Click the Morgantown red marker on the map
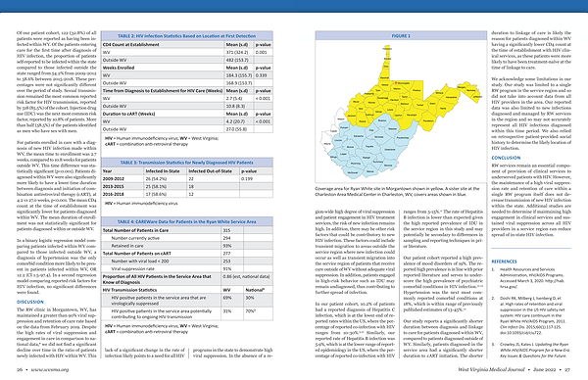Viewport: 588px width, 380px height. (396, 82)
